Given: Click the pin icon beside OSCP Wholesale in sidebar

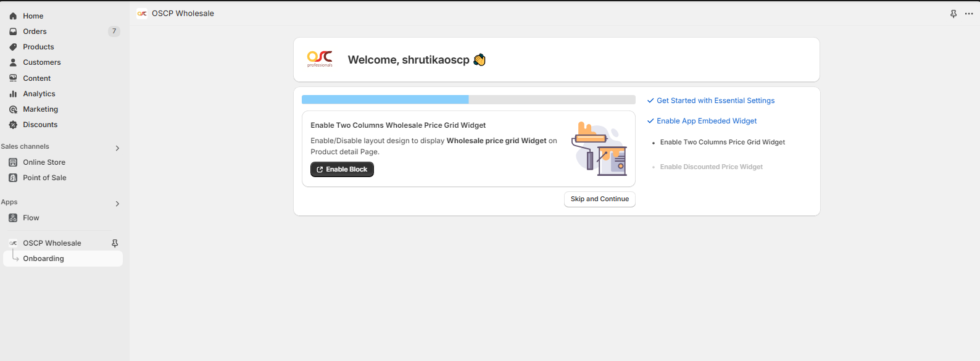Looking at the screenshot, I should click(115, 243).
